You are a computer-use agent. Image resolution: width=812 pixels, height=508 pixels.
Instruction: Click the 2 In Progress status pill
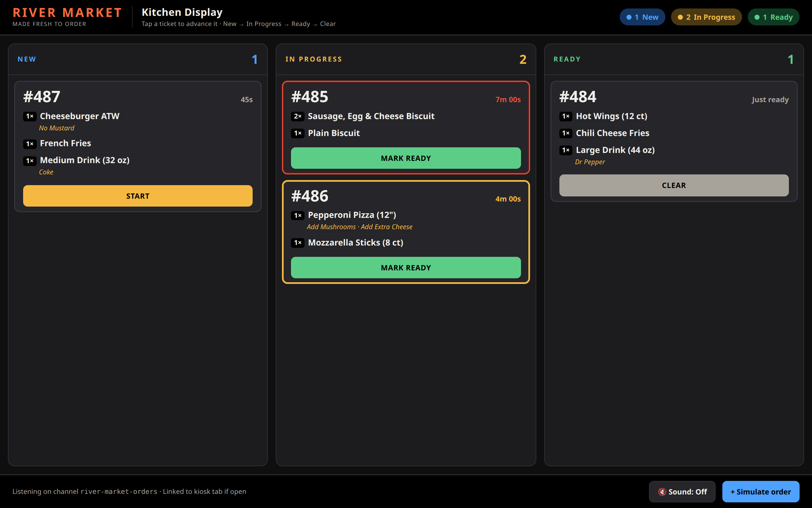706,17
